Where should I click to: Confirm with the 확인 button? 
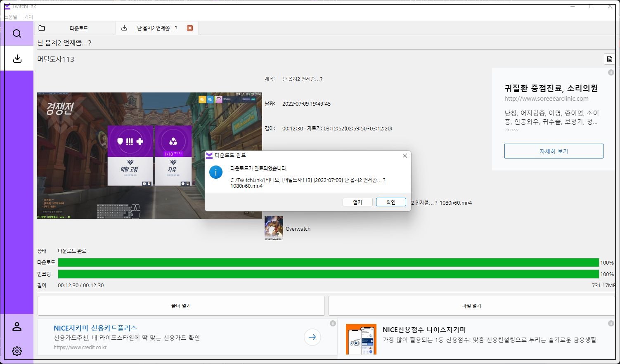pos(391,202)
